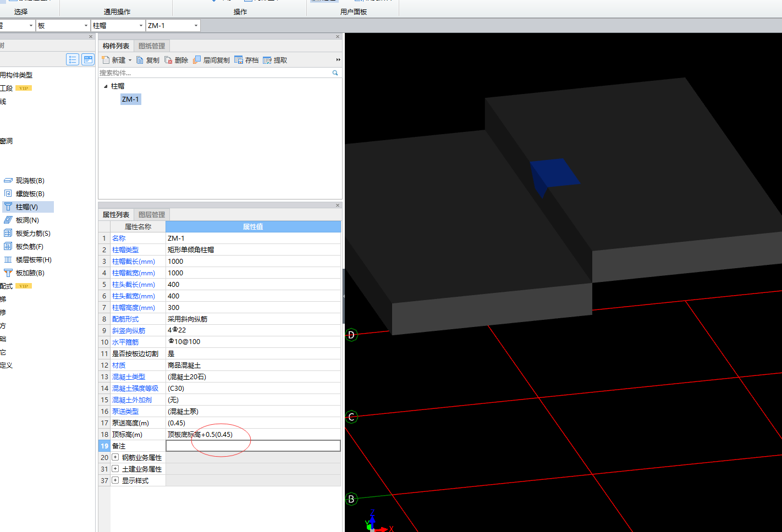Click the 属性值 column header
The height and width of the screenshot is (532, 782).
tap(253, 226)
